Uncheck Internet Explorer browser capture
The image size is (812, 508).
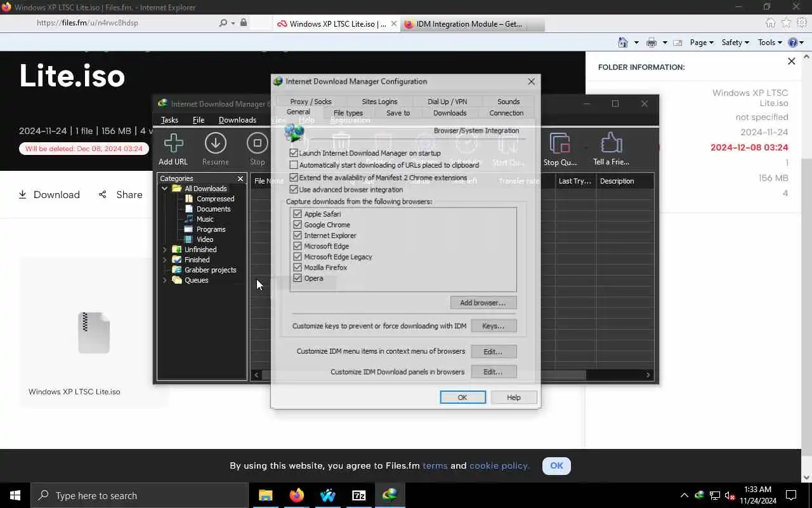click(298, 236)
